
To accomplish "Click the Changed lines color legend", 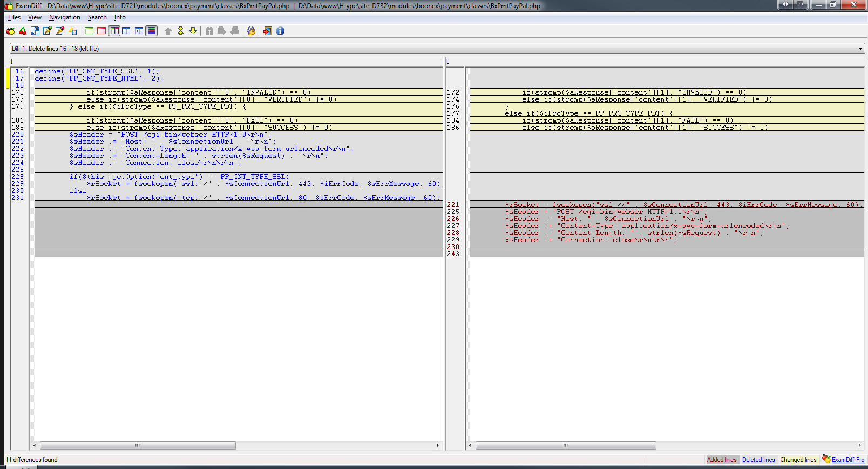I will click(798, 460).
